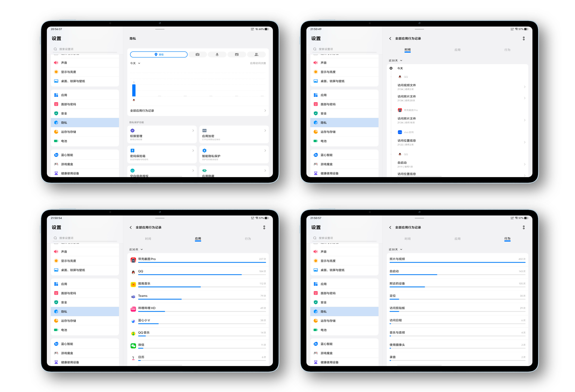Open 声音 in the 20:56:37 settings sidebar
The height and width of the screenshot is (392, 575).
[x=85, y=63]
